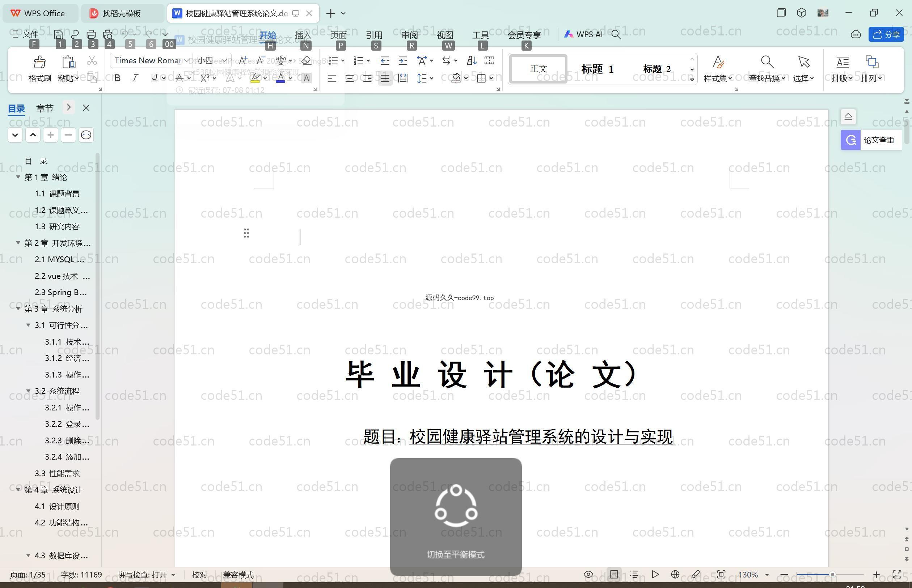
Task: Toggle eye protection mode in status bar
Action: click(588, 574)
